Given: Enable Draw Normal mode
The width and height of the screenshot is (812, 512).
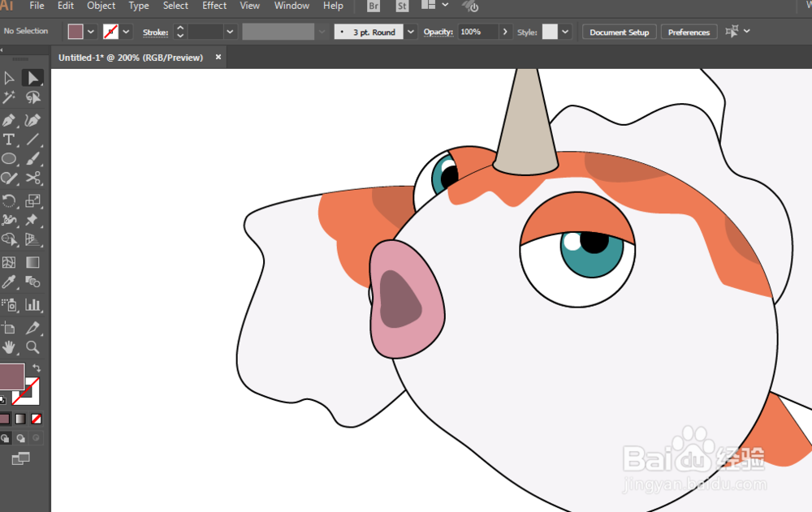Looking at the screenshot, I should (x=5, y=438).
